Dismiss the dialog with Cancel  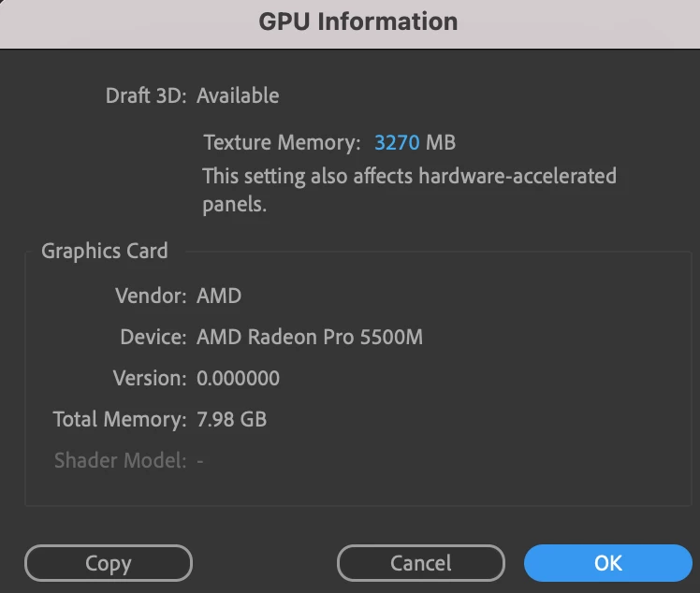tap(420, 563)
